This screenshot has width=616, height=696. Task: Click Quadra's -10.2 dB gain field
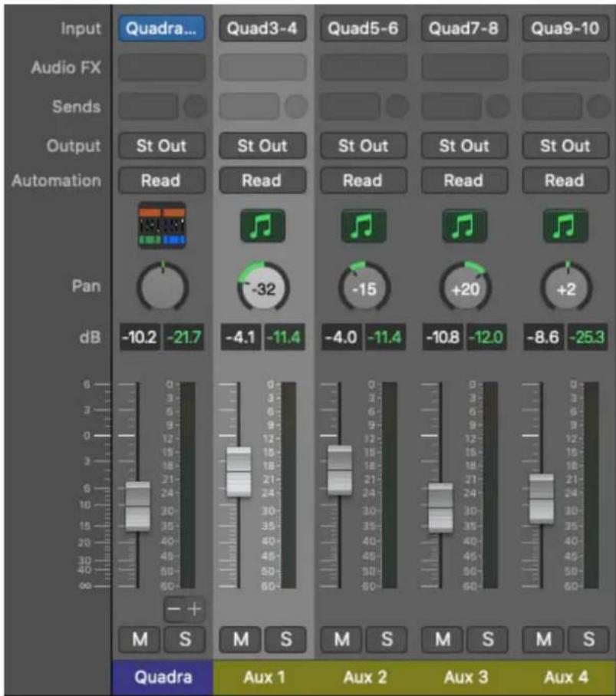click(x=140, y=338)
